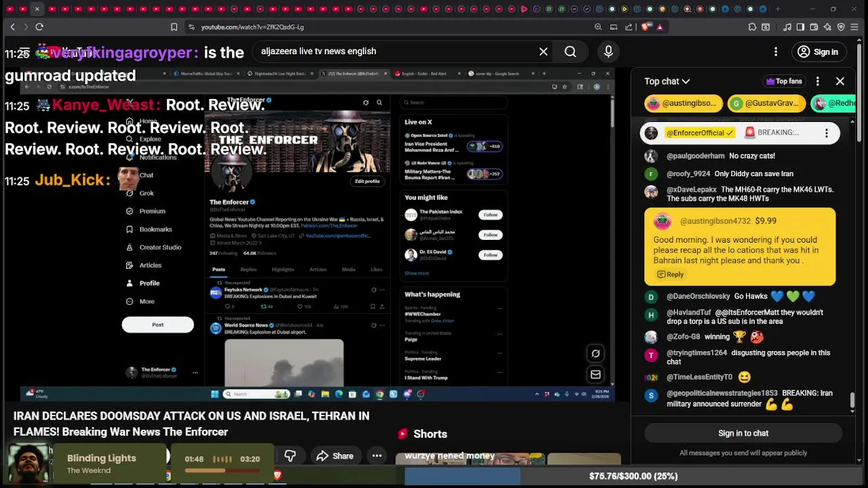The height and width of the screenshot is (488, 868).
Task: Click the $75.76/$300.00 donation goal bar
Action: (x=633, y=476)
